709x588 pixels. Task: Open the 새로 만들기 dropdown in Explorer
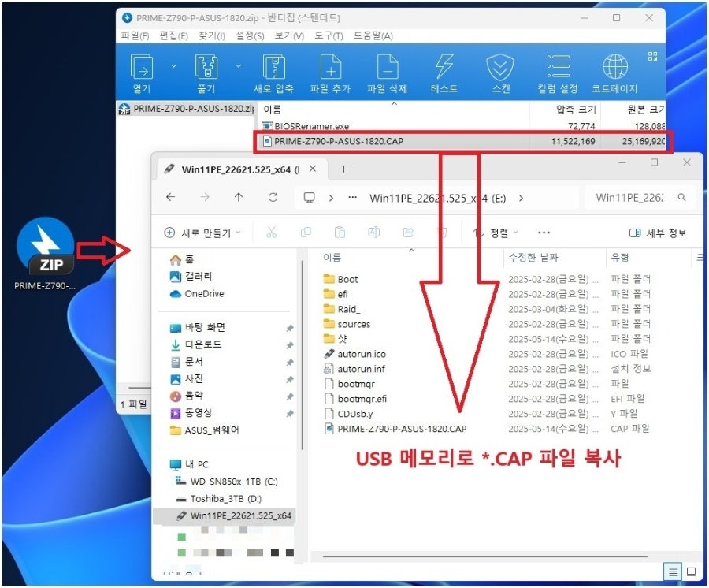tap(202, 233)
